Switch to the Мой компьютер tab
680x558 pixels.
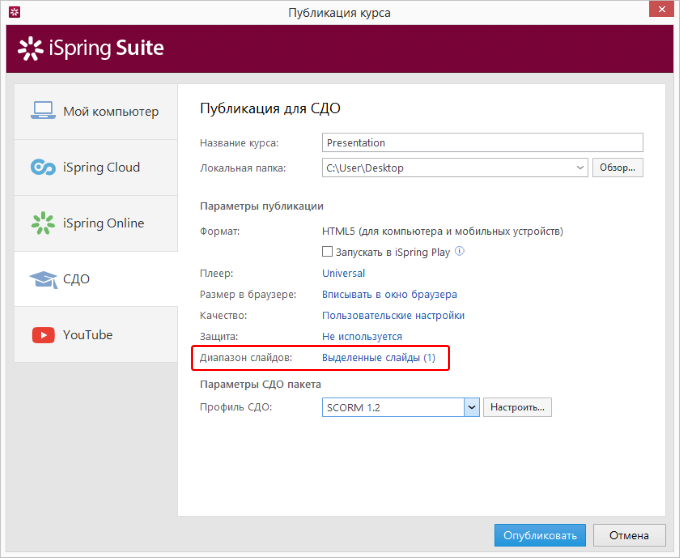point(96,111)
